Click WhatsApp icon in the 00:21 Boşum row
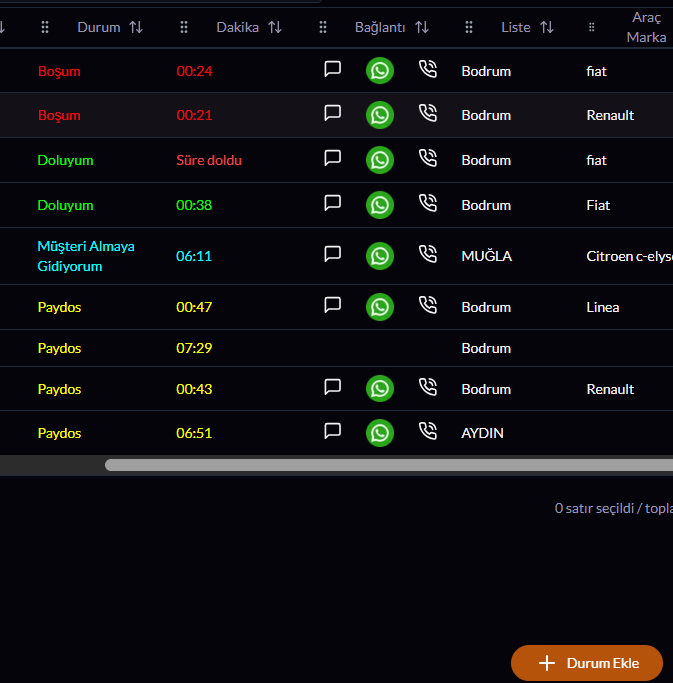Viewport: 673px width, 683px height. pos(380,115)
